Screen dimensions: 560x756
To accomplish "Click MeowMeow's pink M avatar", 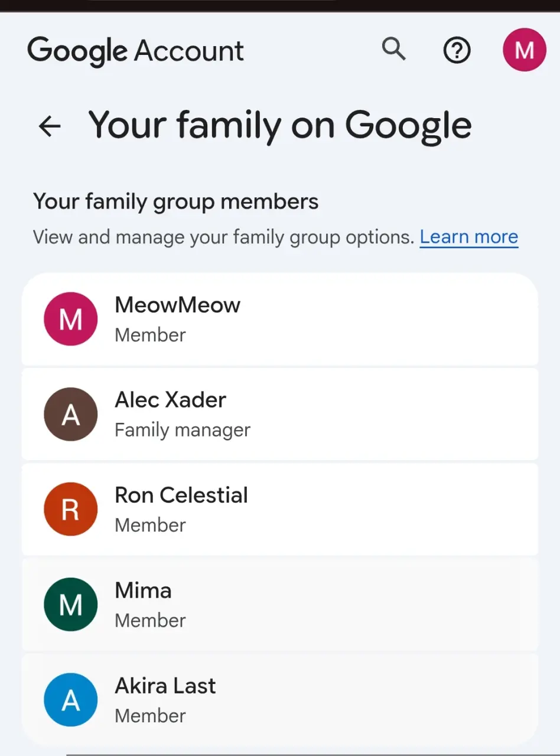I will 71,319.
